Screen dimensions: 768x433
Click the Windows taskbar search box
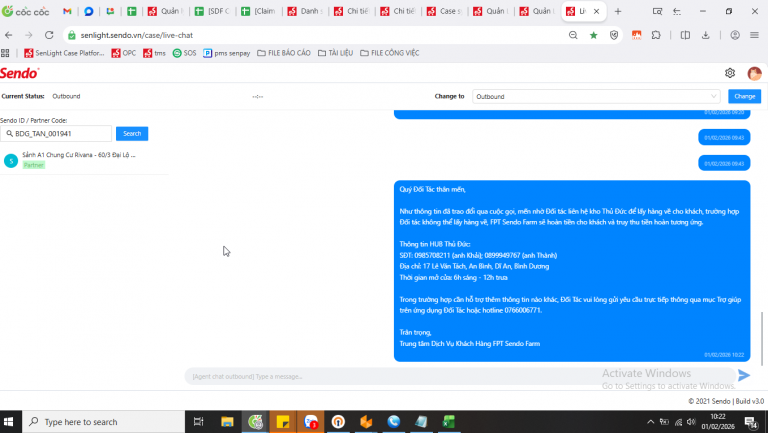click(x=103, y=421)
